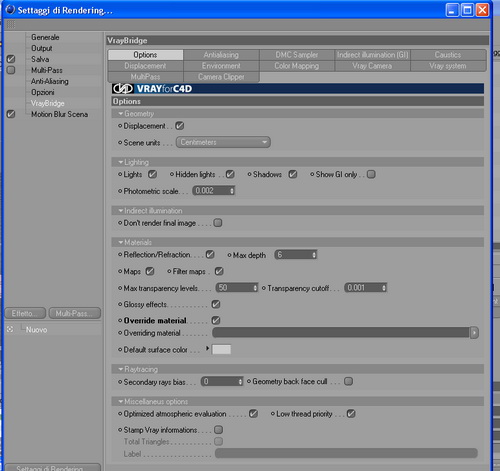Select Output in the settings list
The image size is (500, 471).
[x=42, y=48]
